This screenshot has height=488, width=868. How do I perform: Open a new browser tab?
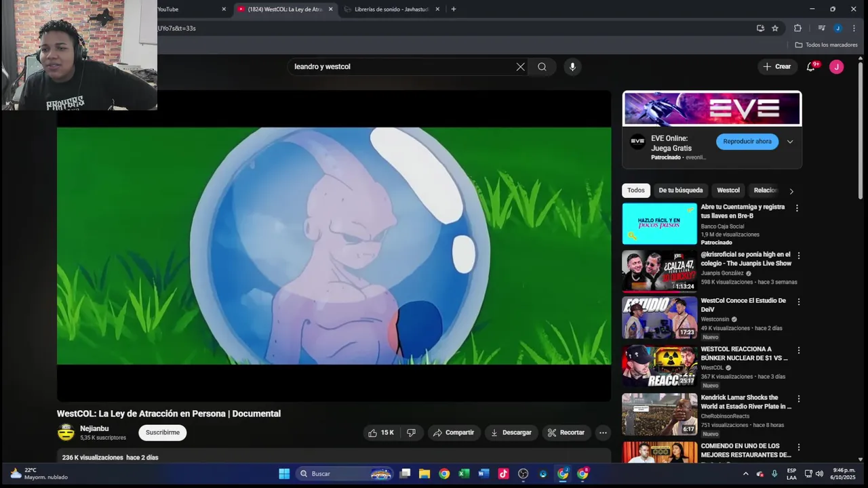point(454,9)
